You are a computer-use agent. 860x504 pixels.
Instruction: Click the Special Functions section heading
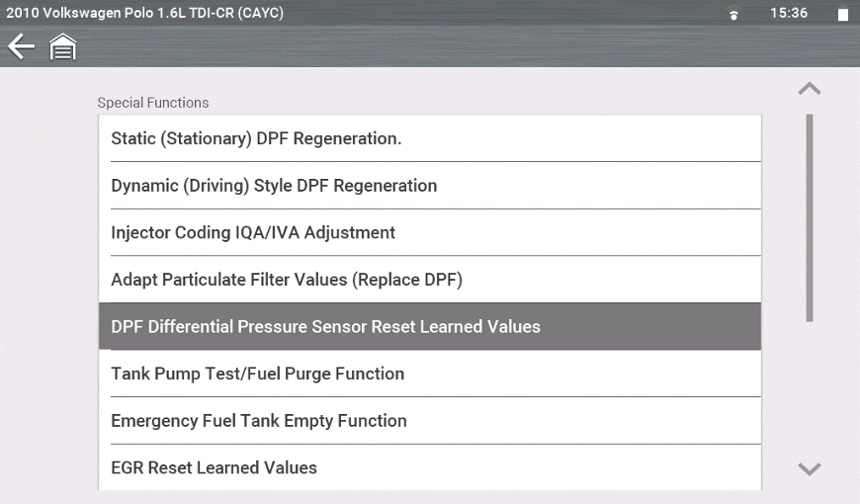pos(153,103)
